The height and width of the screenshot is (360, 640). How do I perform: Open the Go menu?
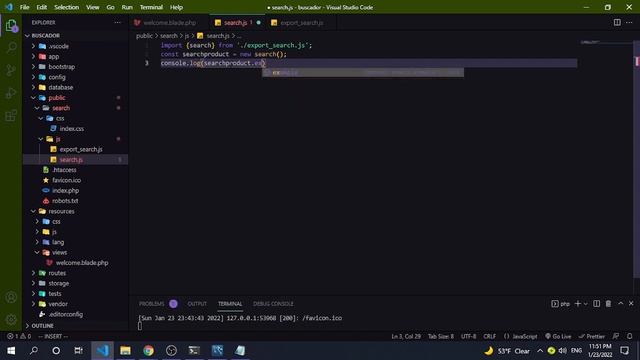click(x=110, y=7)
